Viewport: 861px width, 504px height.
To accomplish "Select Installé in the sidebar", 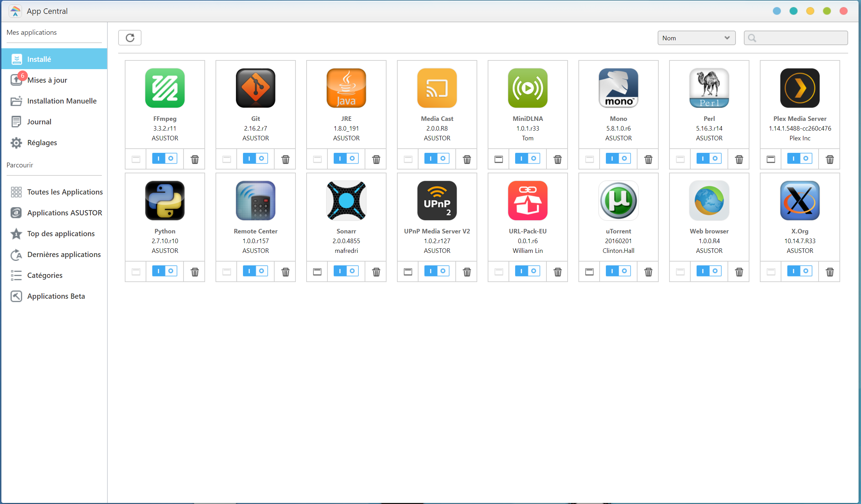I will (54, 59).
